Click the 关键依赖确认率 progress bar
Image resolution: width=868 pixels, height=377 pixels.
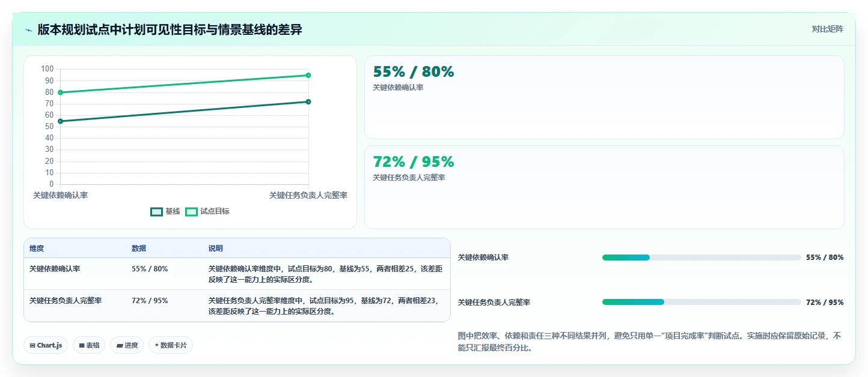[701, 258]
